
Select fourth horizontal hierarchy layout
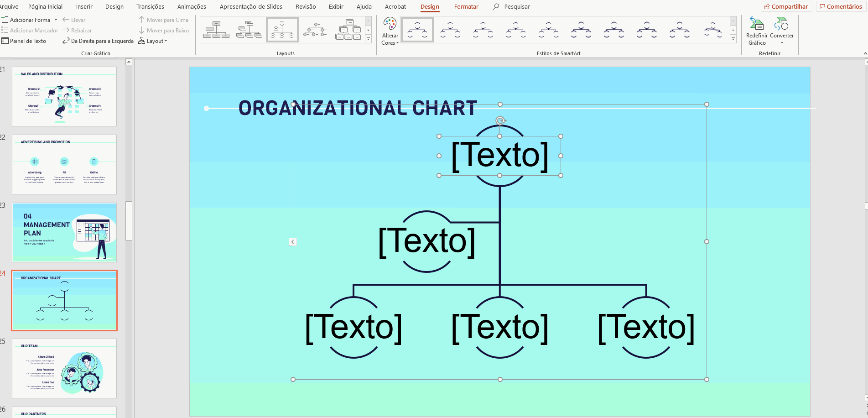(315, 30)
